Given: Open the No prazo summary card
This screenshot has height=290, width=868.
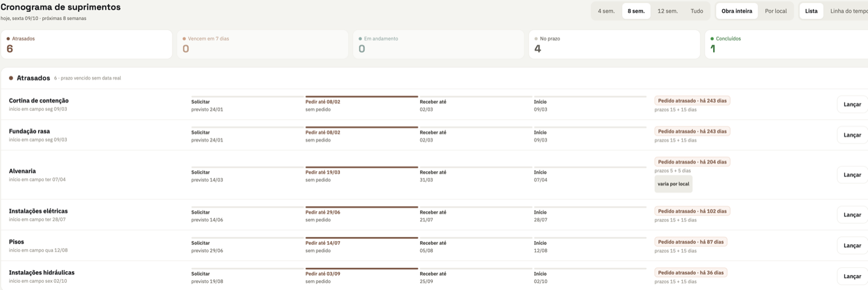Looking at the screenshot, I should click(614, 44).
